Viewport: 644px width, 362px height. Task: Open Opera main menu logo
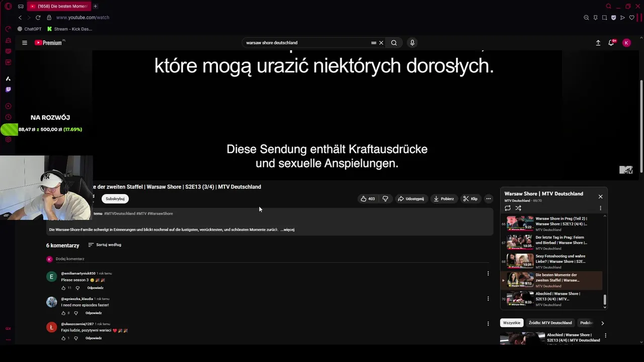coord(8,6)
